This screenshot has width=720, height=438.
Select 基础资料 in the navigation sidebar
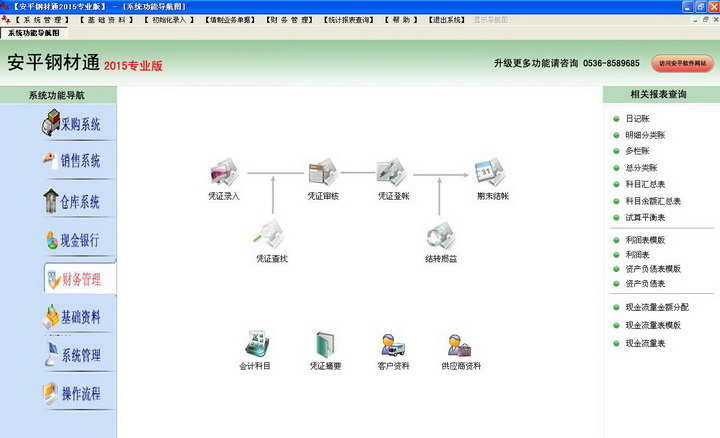point(72,316)
